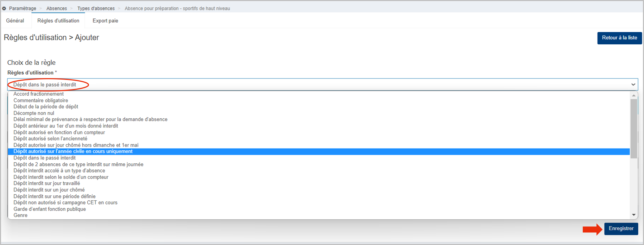Select Dépôt interdit sur jour travaillé
This screenshot has width=644, height=245.
click(319, 183)
